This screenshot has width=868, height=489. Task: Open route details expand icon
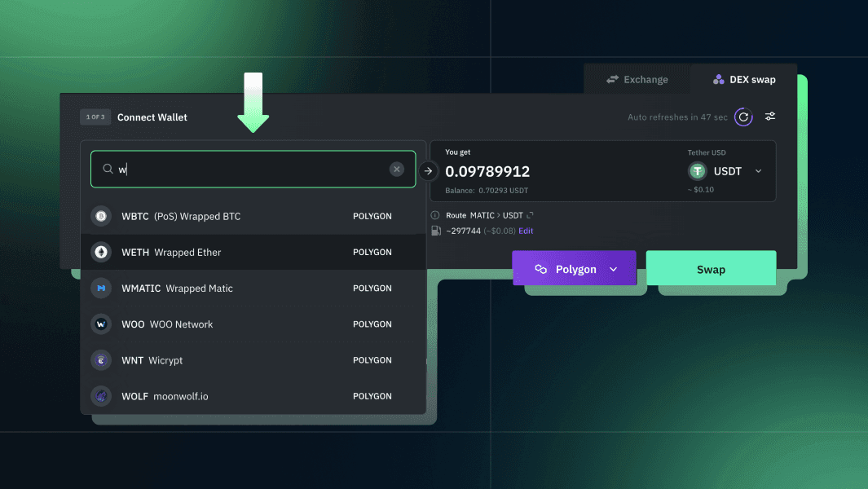point(530,215)
